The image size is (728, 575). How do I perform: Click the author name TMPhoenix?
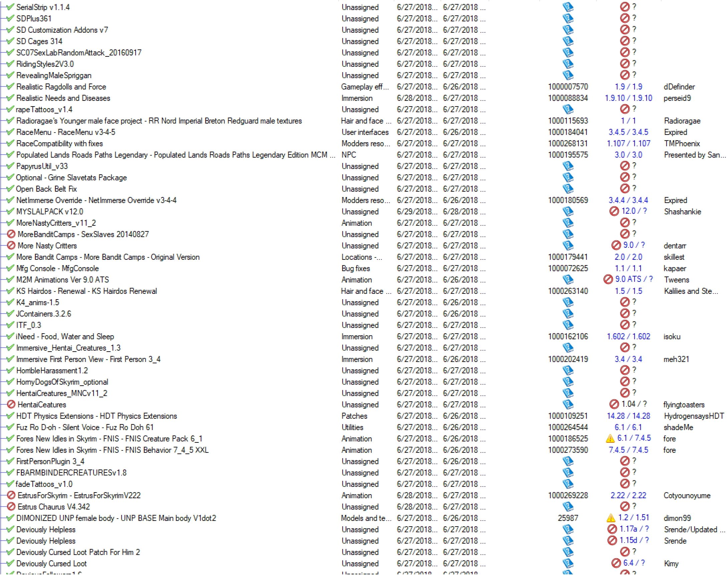682,143
